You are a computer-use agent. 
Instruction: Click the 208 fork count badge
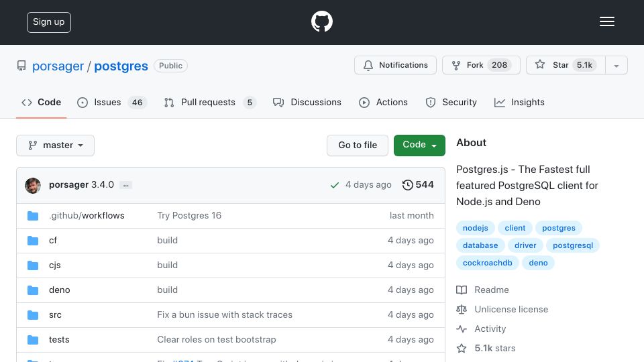[x=499, y=65]
